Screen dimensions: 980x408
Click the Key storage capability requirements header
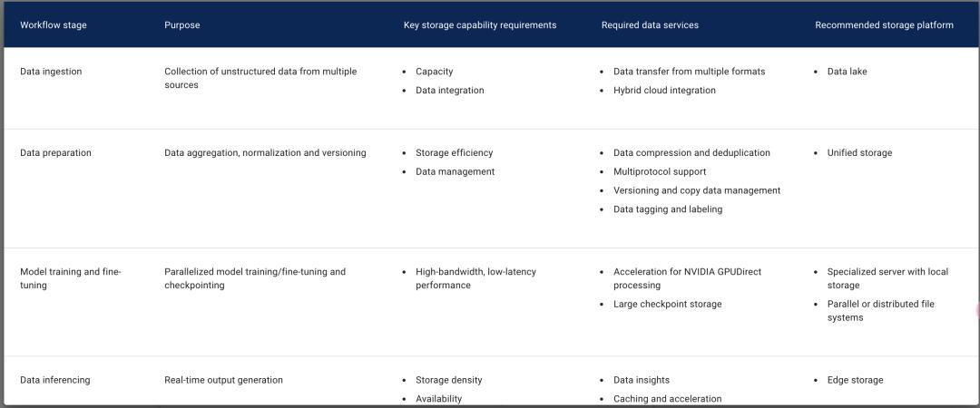point(479,25)
